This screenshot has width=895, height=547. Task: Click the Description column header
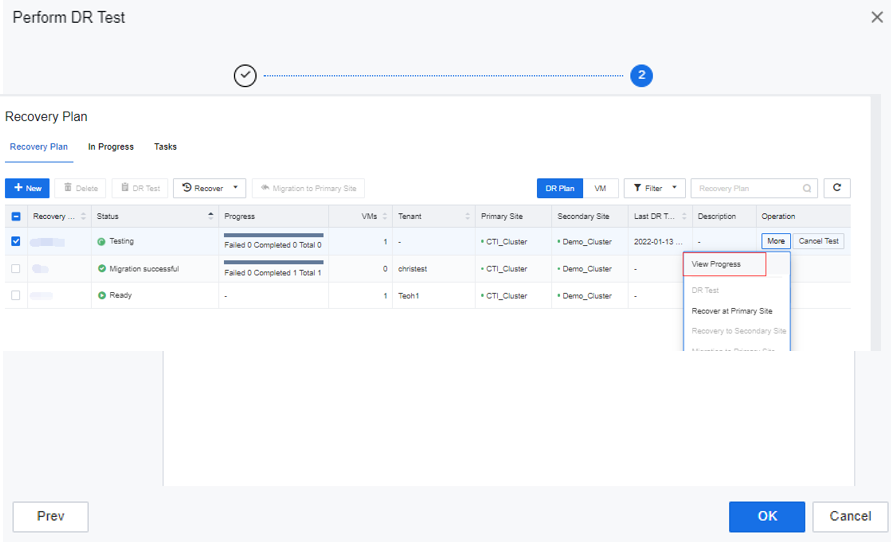716,216
